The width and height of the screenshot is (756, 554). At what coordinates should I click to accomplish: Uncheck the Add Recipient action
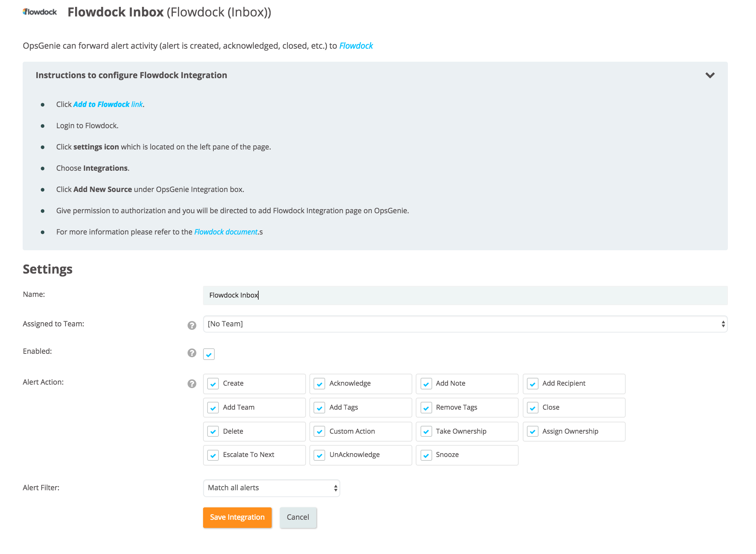click(532, 384)
